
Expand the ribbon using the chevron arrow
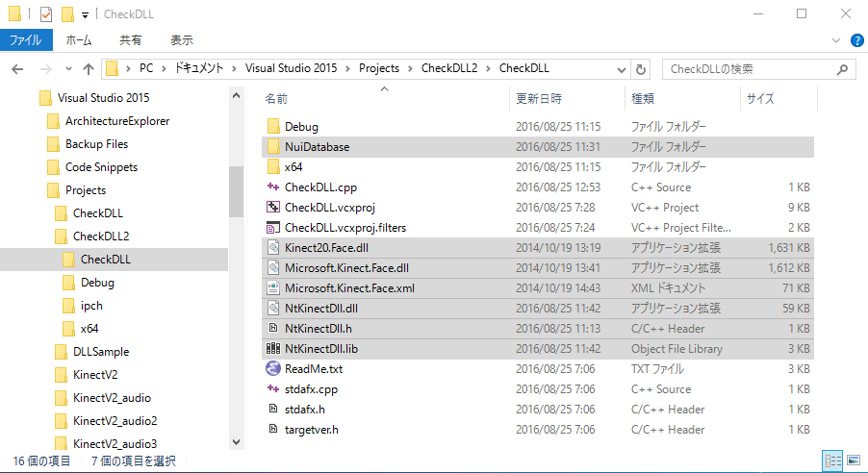click(836, 40)
